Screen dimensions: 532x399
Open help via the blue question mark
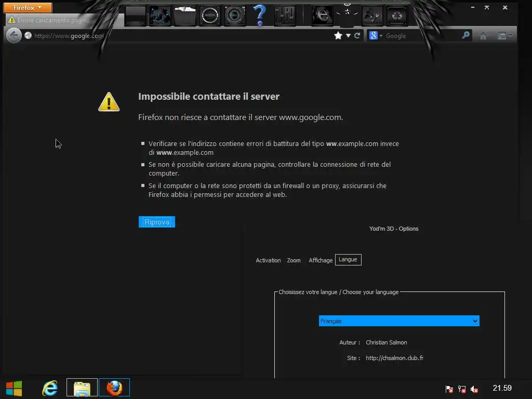(260, 16)
